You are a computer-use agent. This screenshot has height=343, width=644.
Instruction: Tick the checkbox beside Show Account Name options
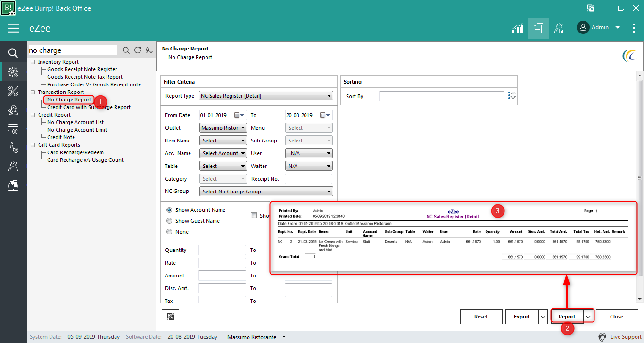(x=254, y=215)
